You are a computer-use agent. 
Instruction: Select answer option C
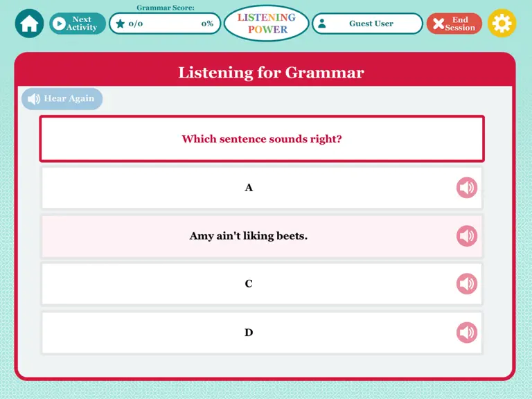click(262, 283)
